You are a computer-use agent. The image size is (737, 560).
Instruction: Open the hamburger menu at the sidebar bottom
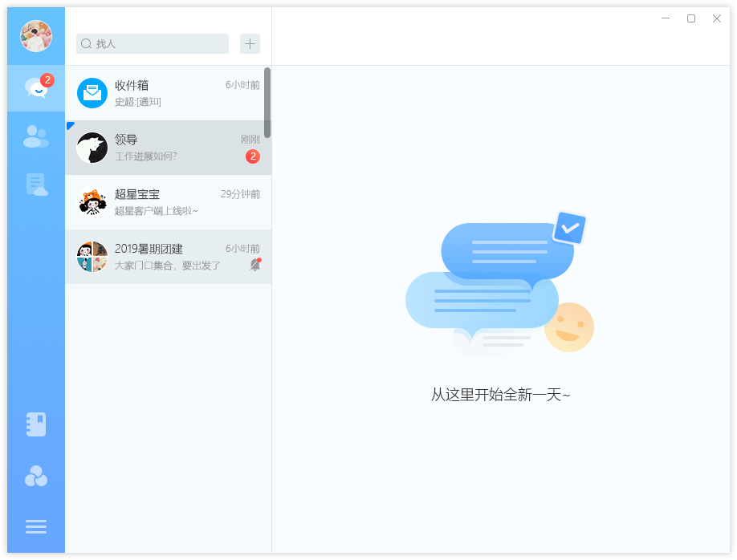click(x=35, y=526)
